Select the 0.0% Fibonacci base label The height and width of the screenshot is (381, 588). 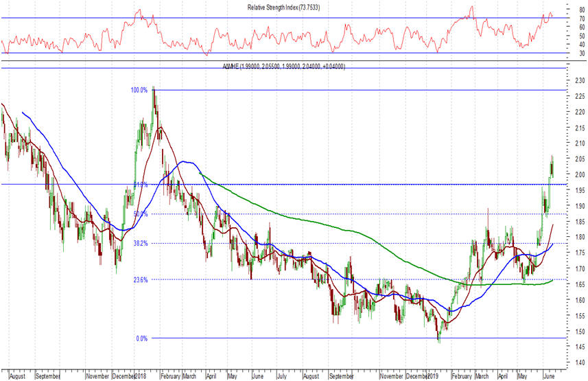pos(141,338)
